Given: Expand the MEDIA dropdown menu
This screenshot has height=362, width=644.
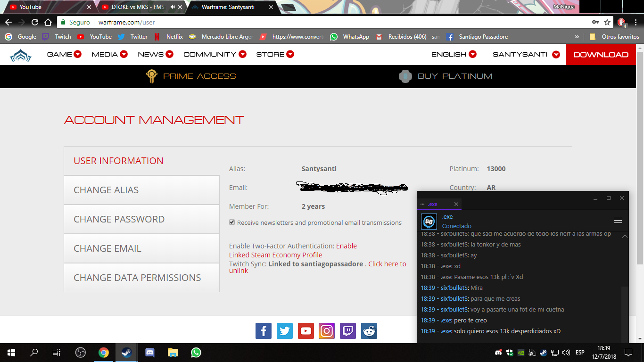Looking at the screenshot, I should [110, 54].
